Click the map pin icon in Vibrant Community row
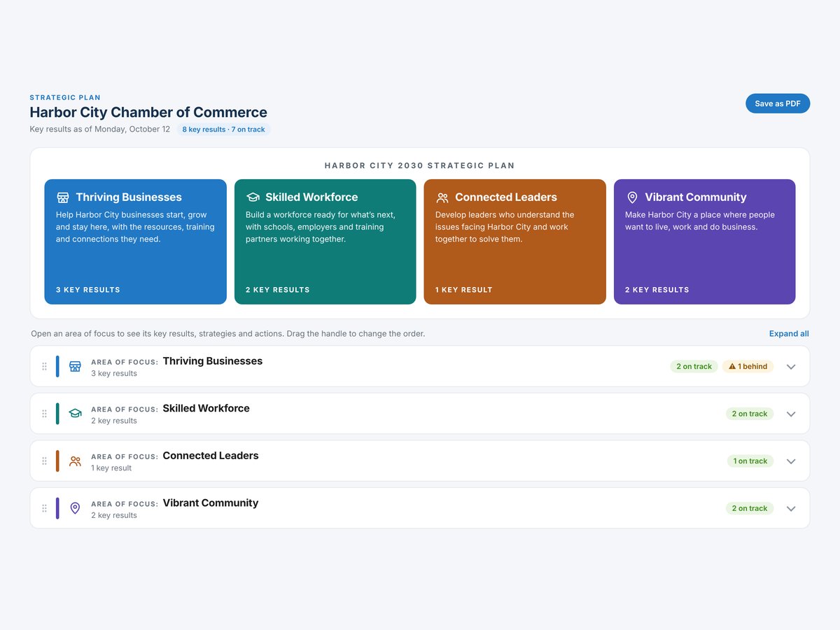 pyautogui.click(x=75, y=508)
